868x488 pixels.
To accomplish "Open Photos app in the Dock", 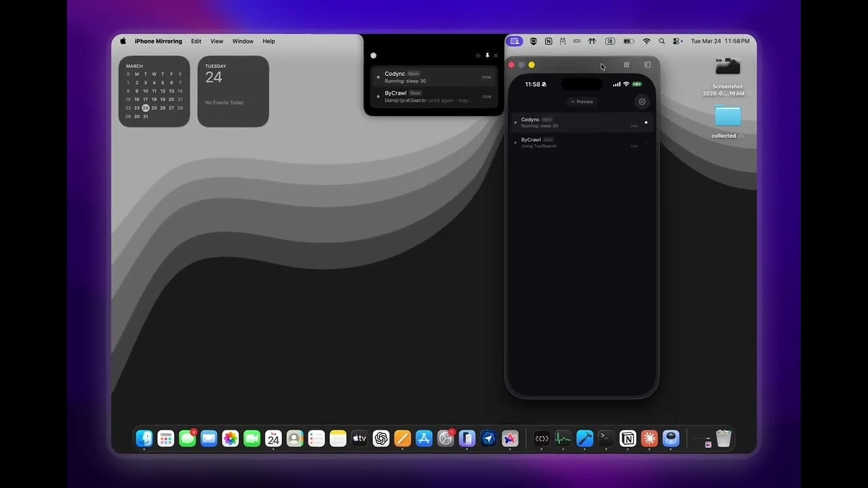I will pyautogui.click(x=231, y=439).
